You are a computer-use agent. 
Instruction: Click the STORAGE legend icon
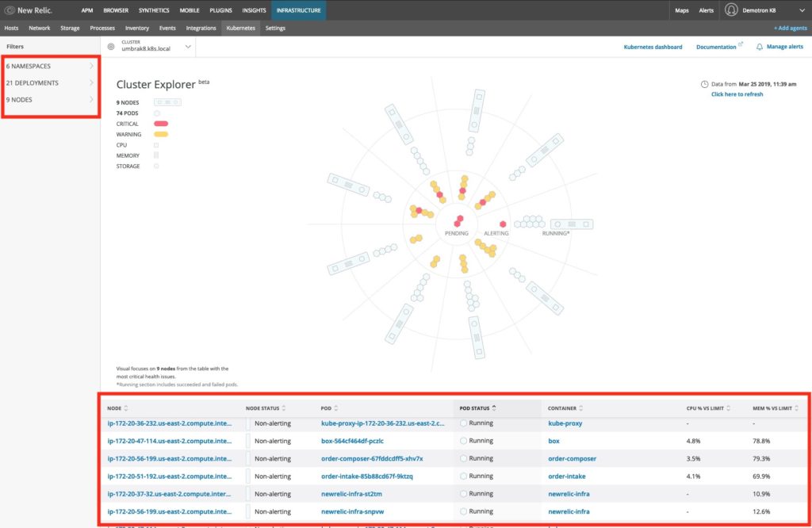[156, 166]
